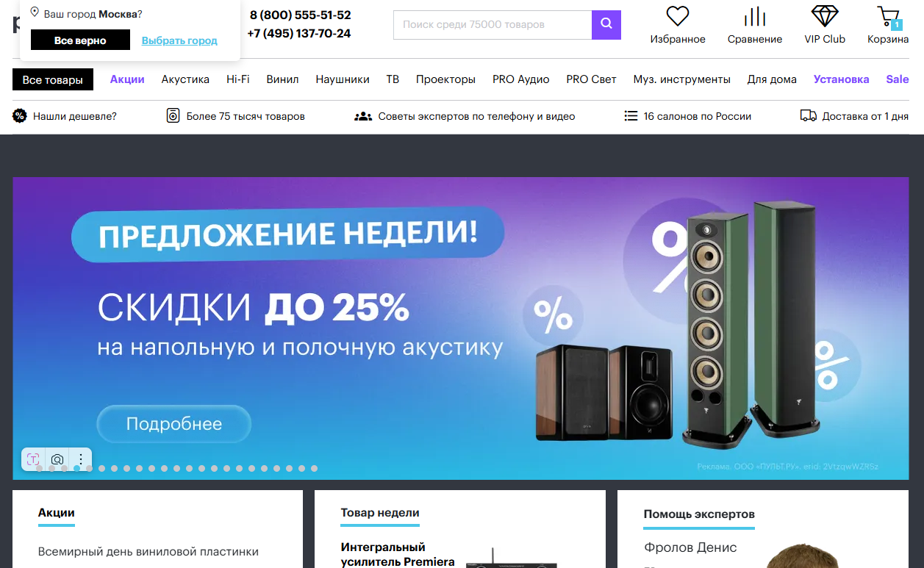This screenshot has height=568, width=924.
Task: Open the VIP Club diamond icon
Action: 825,16
